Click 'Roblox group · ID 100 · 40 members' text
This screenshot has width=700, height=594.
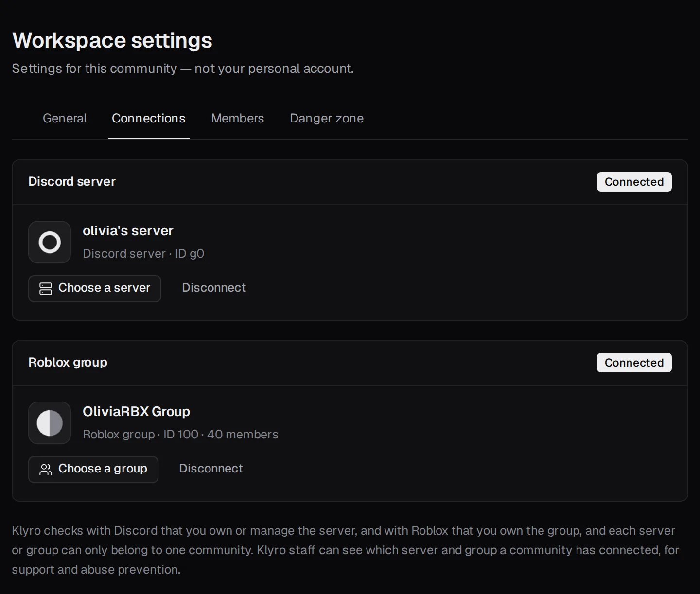(180, 435)
